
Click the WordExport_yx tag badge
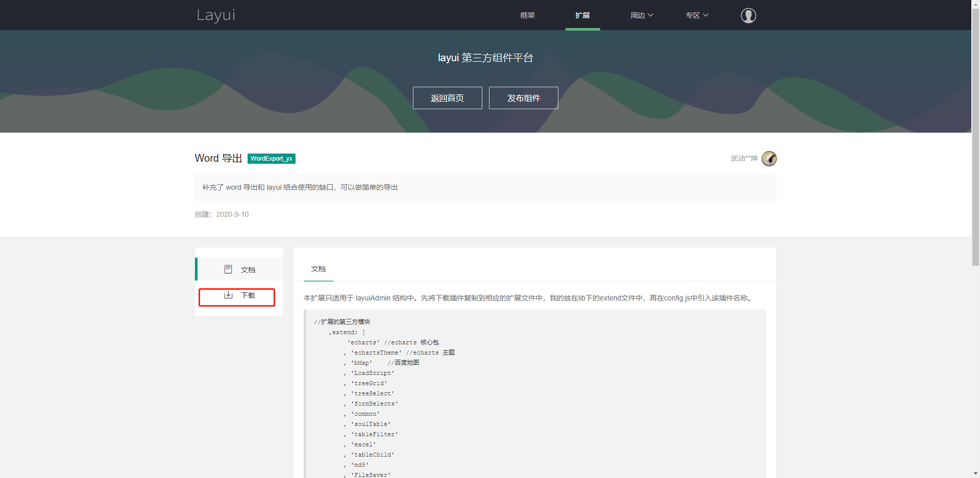point(272,159)
